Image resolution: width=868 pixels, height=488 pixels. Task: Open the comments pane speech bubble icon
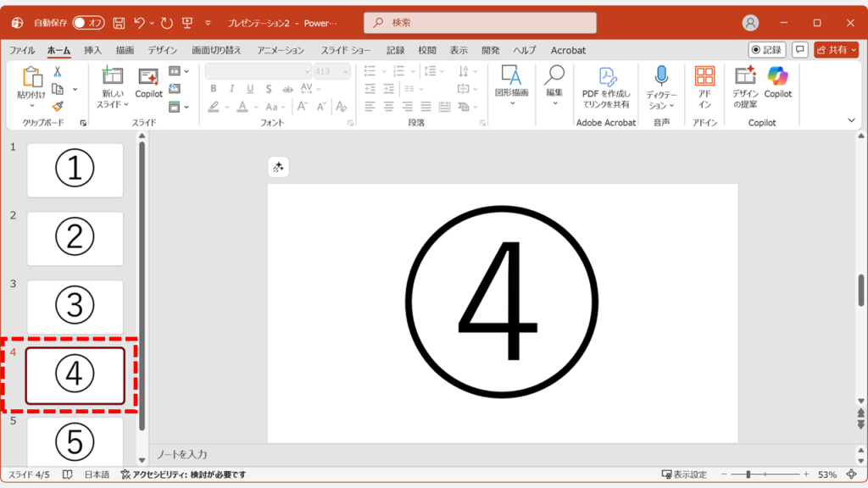tap(799, 50)
